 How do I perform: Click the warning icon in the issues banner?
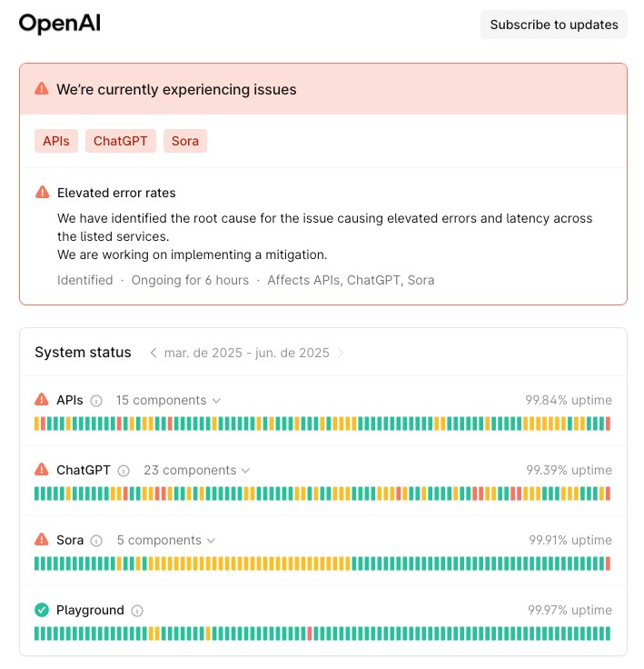(x=42, y=89)
